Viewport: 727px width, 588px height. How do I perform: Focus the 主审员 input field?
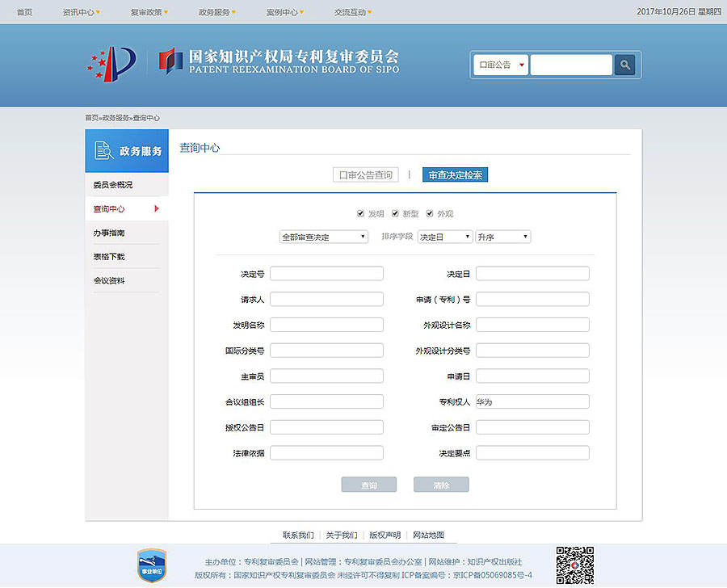pyautogui.click(x=327, y=376)
